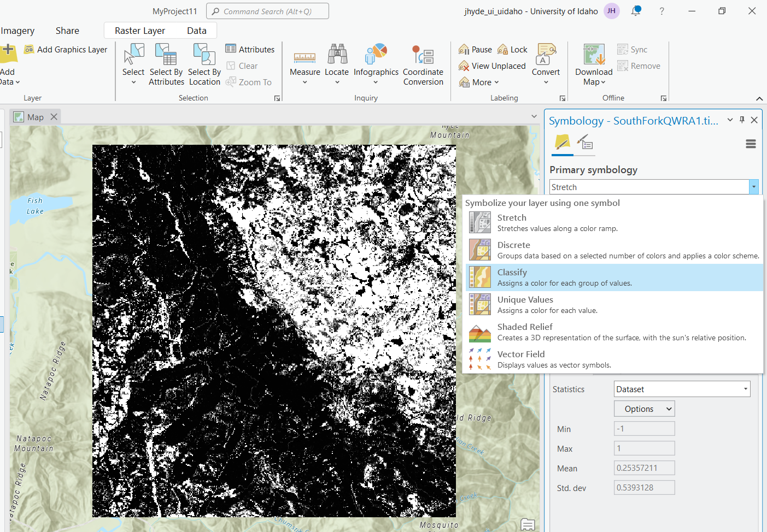Viewport: 767px width, 532px height.
Task: Close the Symbology pane
Action: [x=754, y=120]
